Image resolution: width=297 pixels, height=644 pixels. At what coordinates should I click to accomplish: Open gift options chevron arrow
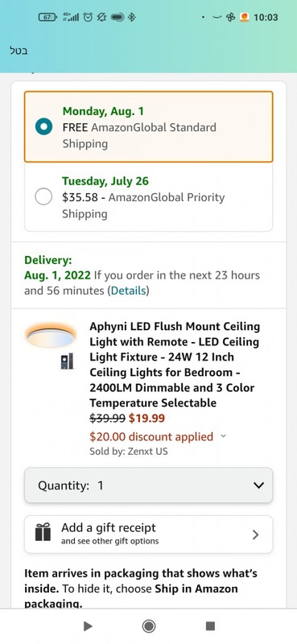point(255,535)
